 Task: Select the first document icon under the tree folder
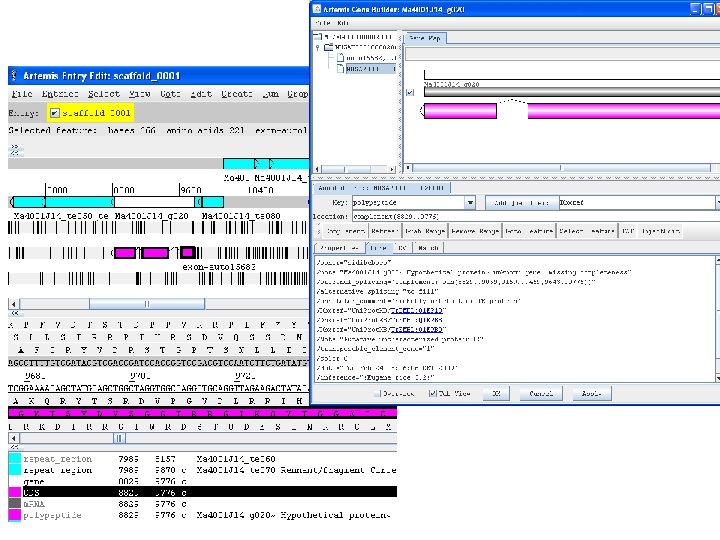340,58
